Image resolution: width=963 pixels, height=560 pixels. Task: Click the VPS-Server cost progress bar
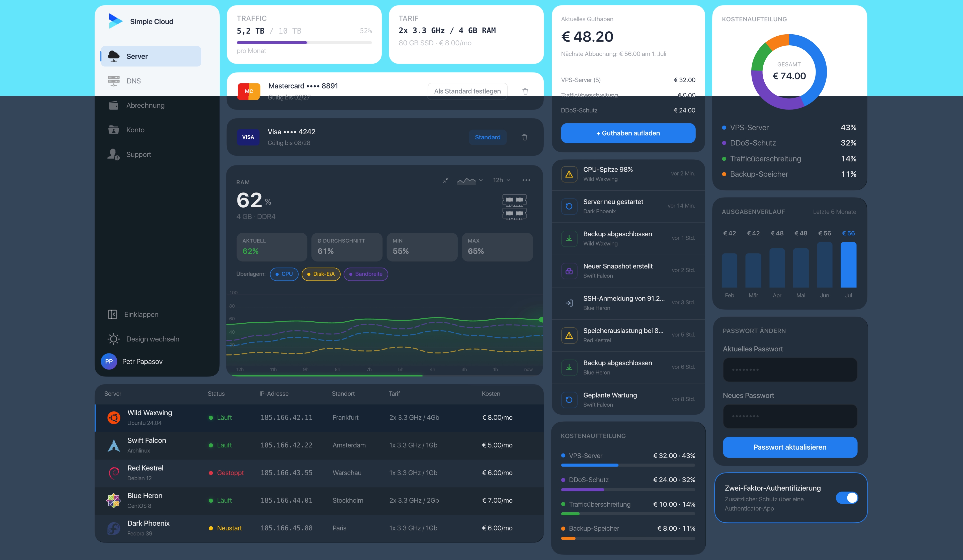coord(628,465)
